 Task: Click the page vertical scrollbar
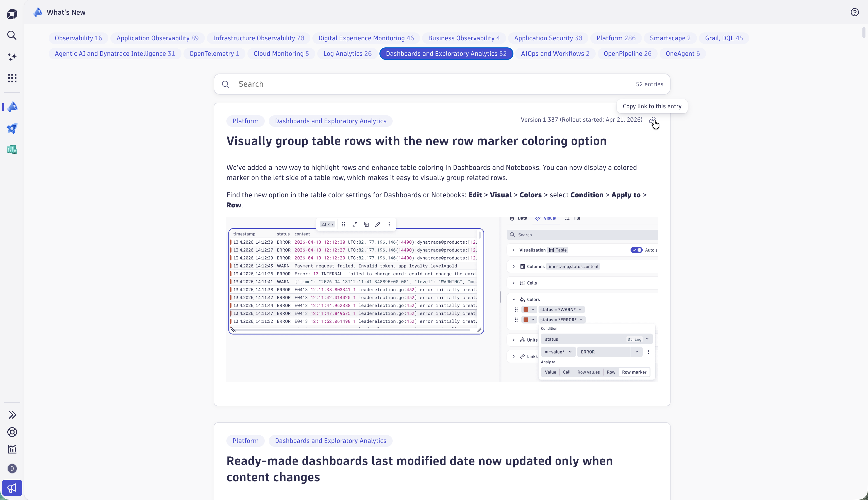864,33
